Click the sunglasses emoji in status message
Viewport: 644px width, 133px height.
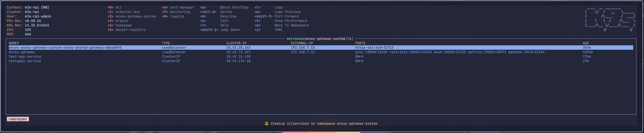pos(267,123)
